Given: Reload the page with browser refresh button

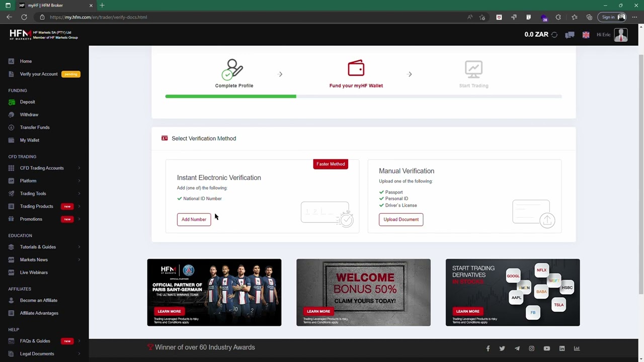Looking at the screenshot, I should pyautogui.click(x=24, y=17).
